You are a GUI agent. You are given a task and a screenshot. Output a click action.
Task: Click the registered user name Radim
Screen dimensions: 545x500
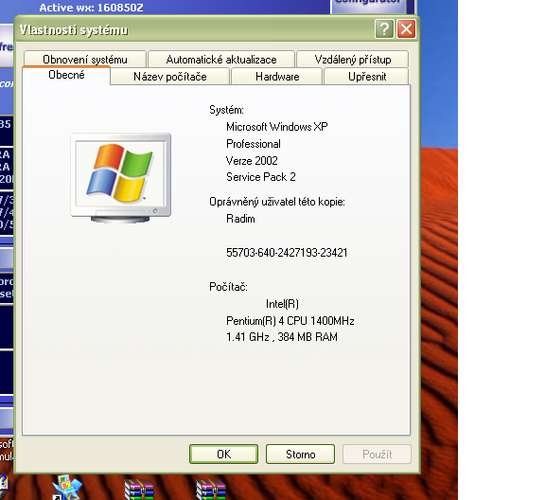[x=241, y=219]
